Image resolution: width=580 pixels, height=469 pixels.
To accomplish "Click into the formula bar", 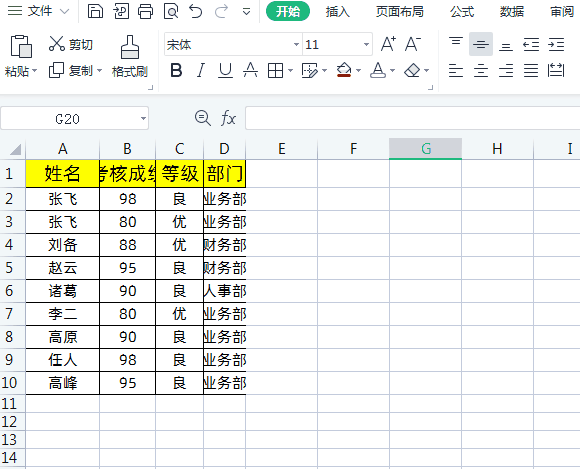I will coord(412,118).
